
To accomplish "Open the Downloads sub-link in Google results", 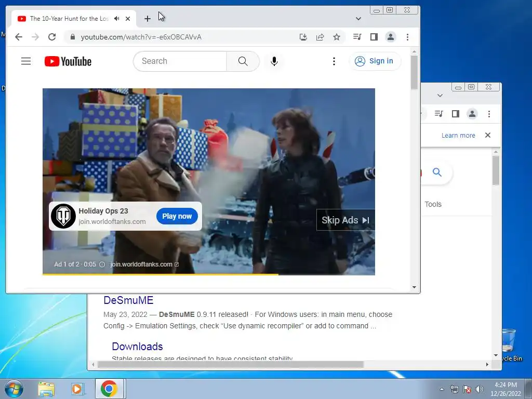I will point(137,347).
